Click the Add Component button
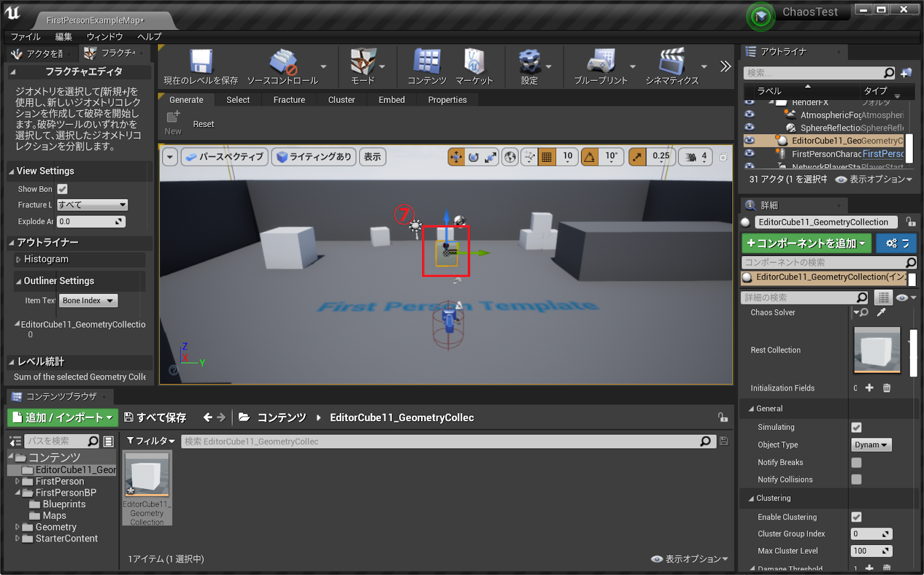This screenshot has height=575, width=924. [806, 243]
